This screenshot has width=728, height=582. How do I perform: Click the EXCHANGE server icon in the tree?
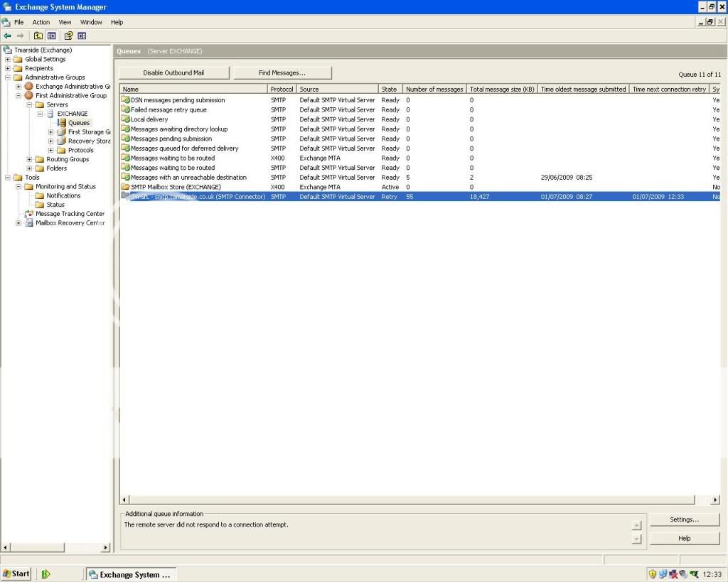(x=50, y=114)
